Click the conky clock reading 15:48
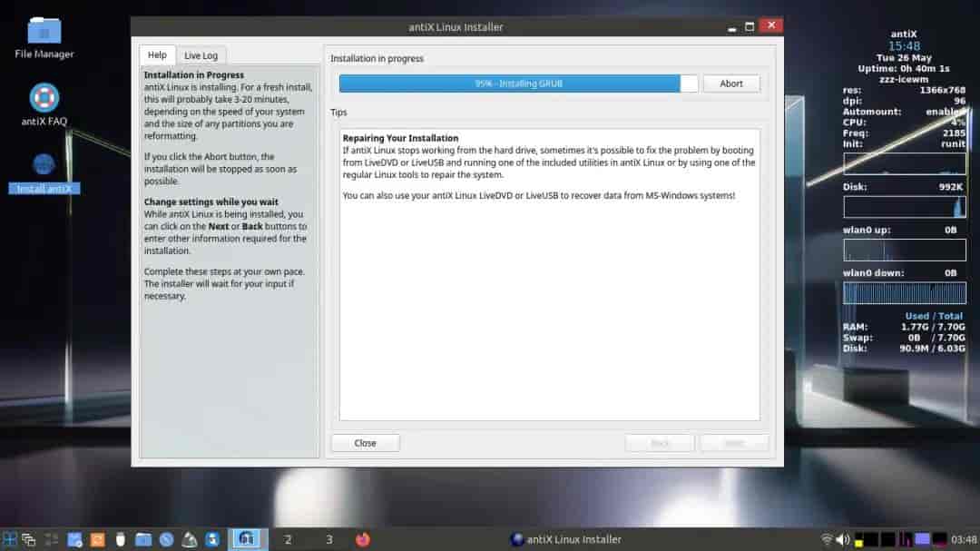This screenshot has width=980, height=551. pos(904,45)
